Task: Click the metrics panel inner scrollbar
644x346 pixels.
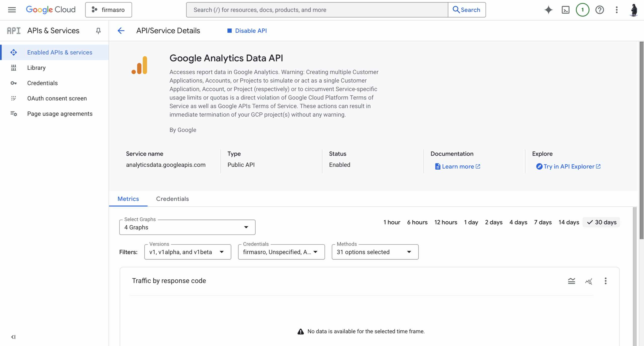Action: (x=635, y=276)
